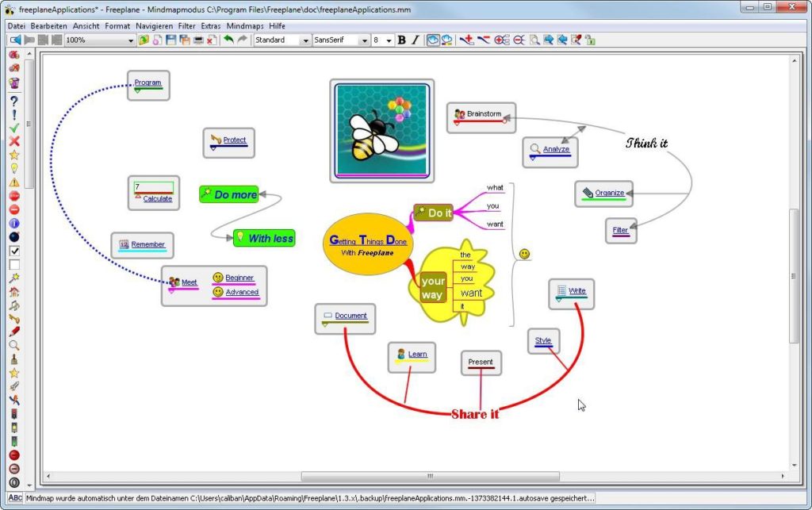Select the warning triangle icon from the icons toolbar

[x=14, y=184]
